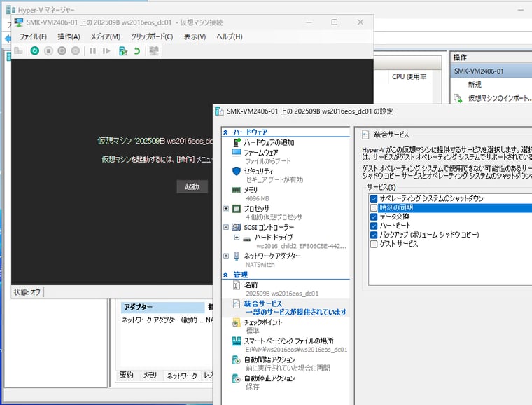Open 表示(V) menu

click(x=195, y=36)
